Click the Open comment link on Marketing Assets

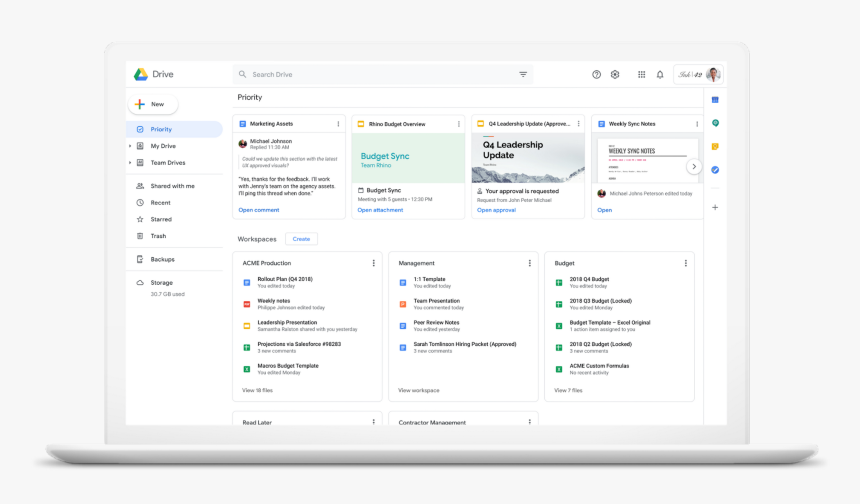click(259, 210)
